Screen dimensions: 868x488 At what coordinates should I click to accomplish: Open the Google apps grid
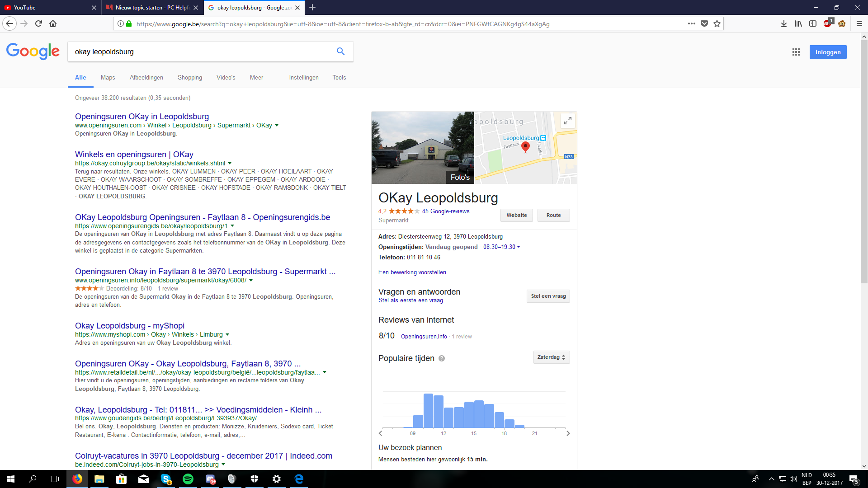click(x=796, y=52)
